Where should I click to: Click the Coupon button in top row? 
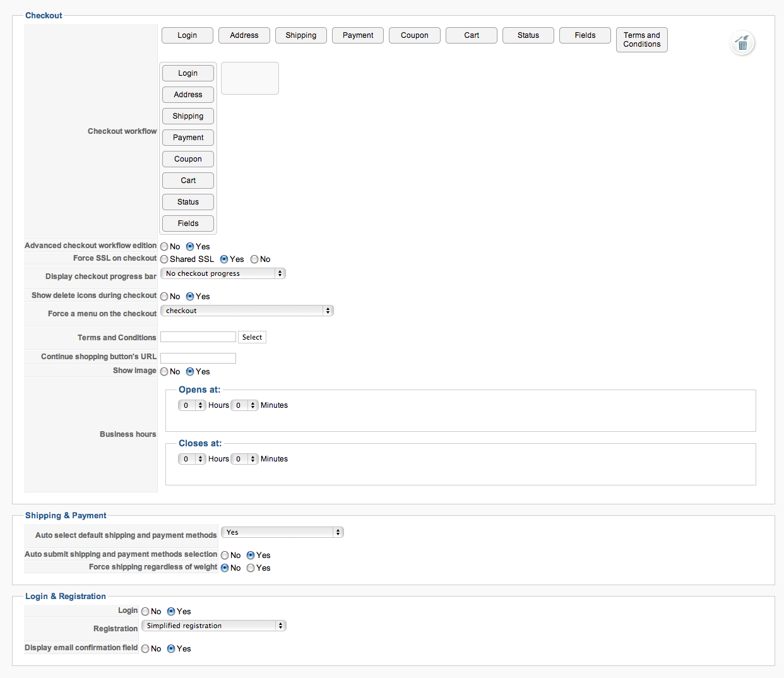click(415, 35)
